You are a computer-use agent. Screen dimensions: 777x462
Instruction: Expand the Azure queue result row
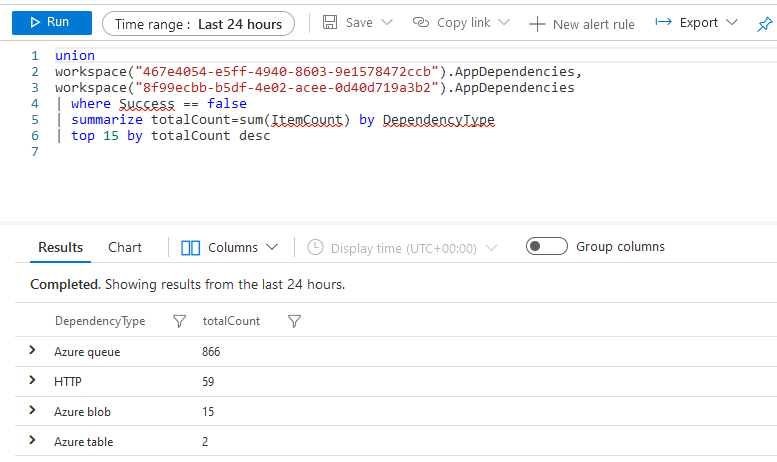[x=32, y=351]
